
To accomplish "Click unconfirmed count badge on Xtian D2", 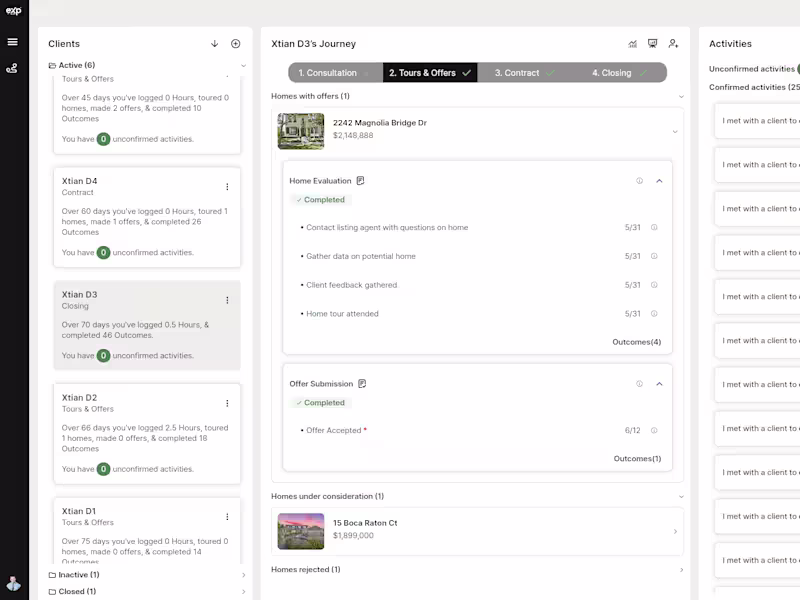I will coord(104,469).
